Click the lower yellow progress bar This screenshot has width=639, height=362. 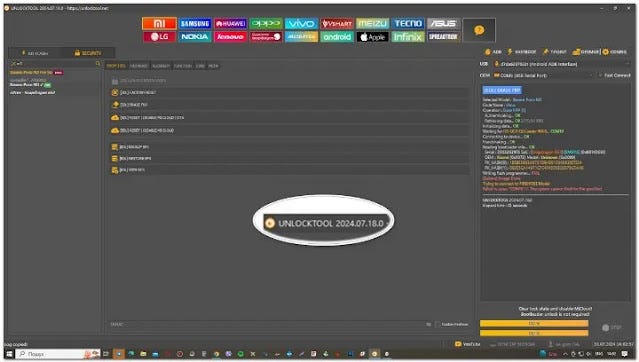(534, 333)
